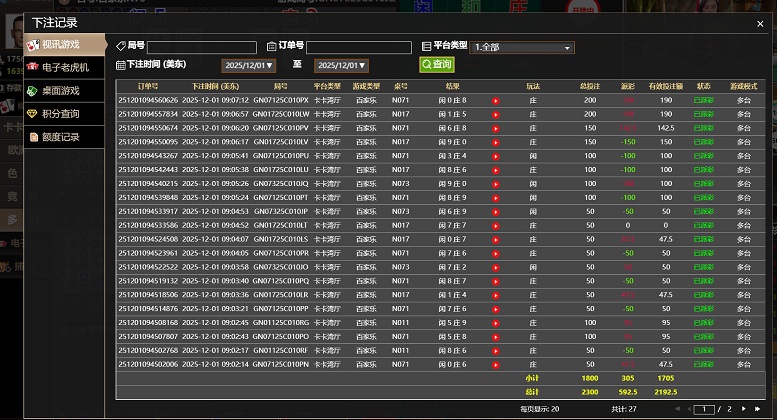
Task: Click the 视讯游戏 cards icon in sidebar
Action: tap(32, 45)
